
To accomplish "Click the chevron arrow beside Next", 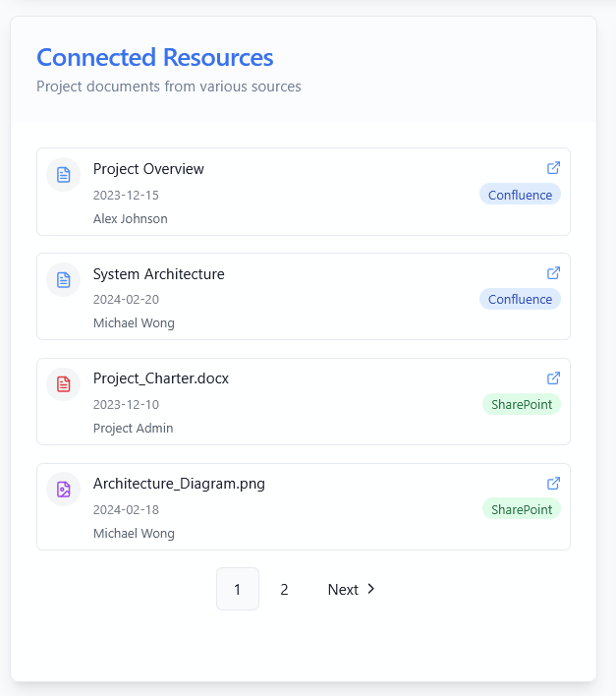I will click(x=371, y=589).
